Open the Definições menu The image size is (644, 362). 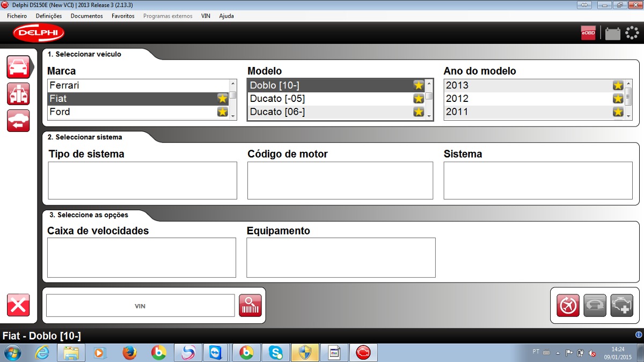pos(49,16)
